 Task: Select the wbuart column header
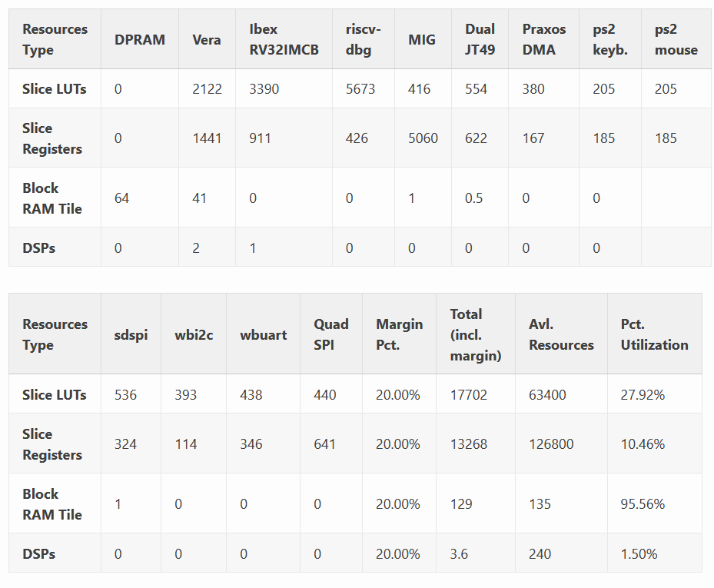[263, 334]
